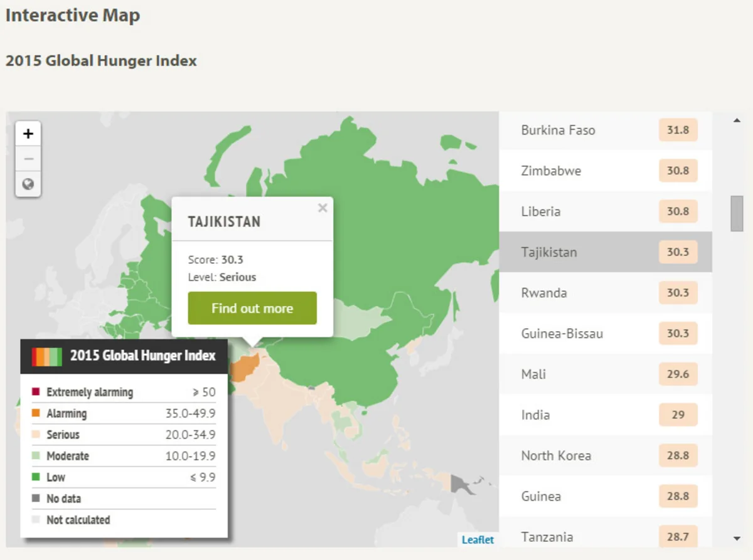This screenshot has height=560, width=753.
Task: Select the highlighted Tajikistan list row
Action: [x=606, y=252]
